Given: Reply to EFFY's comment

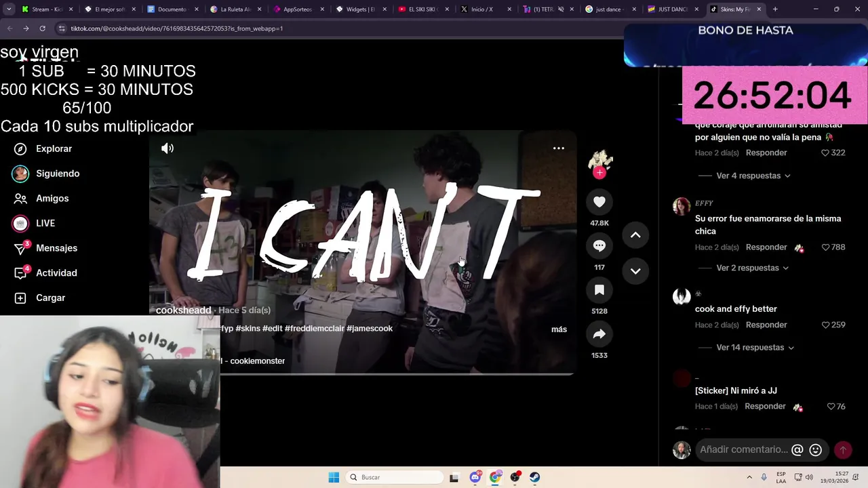Looking at the screenshot, I should coord(766,247).
